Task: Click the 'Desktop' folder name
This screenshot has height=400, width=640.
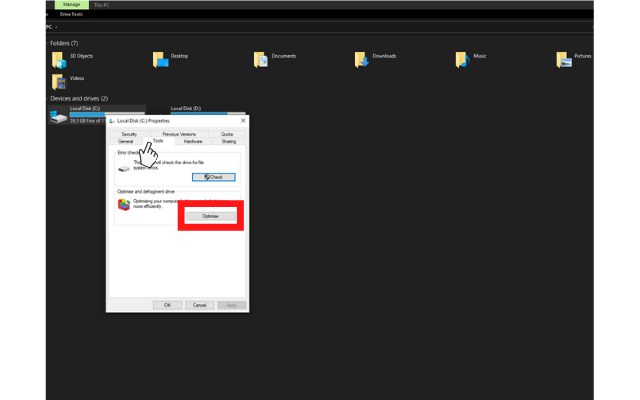Action: tap(179, 56)
